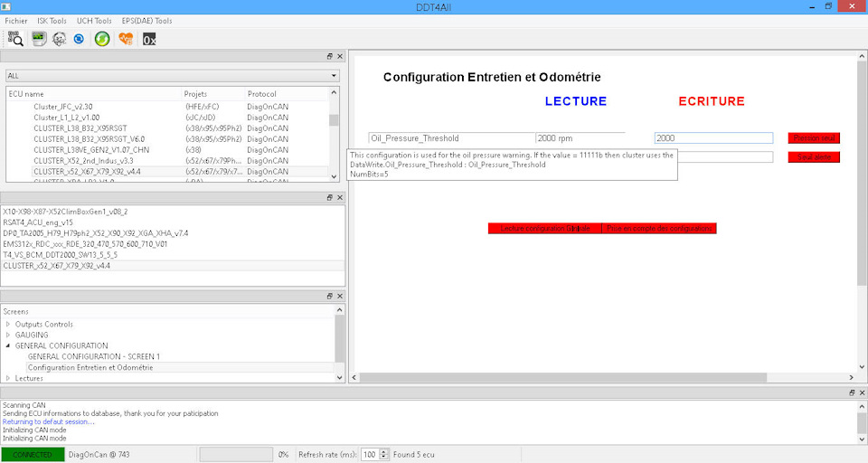This screenshot has height=463, width=868.
Task: Open the EPS(DAE) Tools menu
Action: 146,21
